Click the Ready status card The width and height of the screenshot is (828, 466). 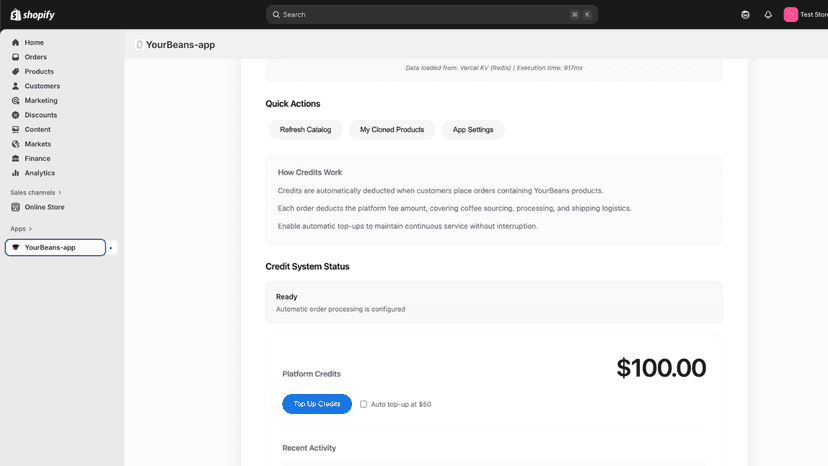494,302
